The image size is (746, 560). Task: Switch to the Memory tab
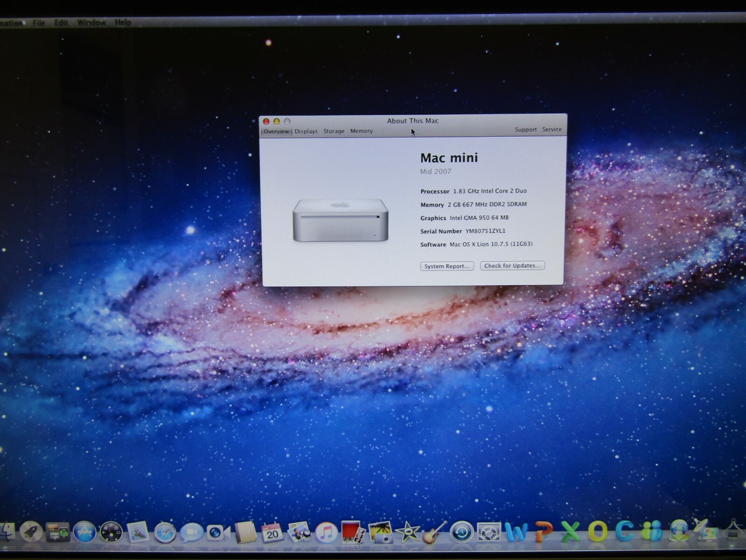click(x=362, y=131)
